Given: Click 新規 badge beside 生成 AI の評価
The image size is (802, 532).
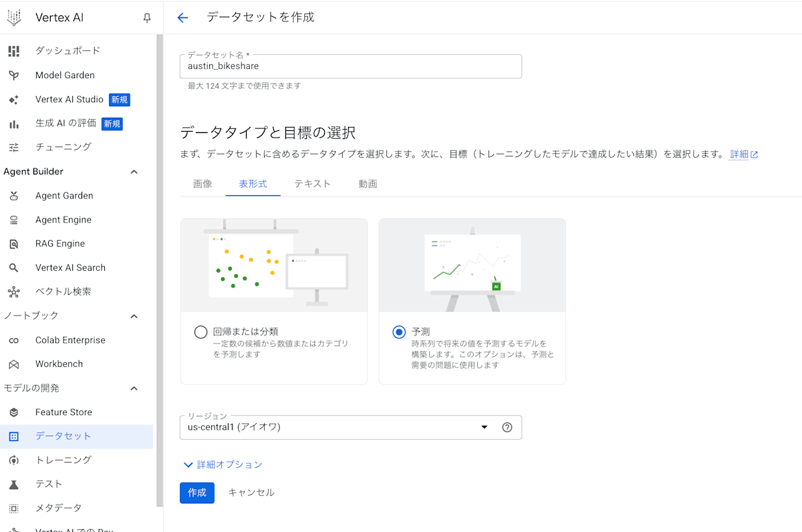Looking at the screenshot, I should [x=112, y=124].
